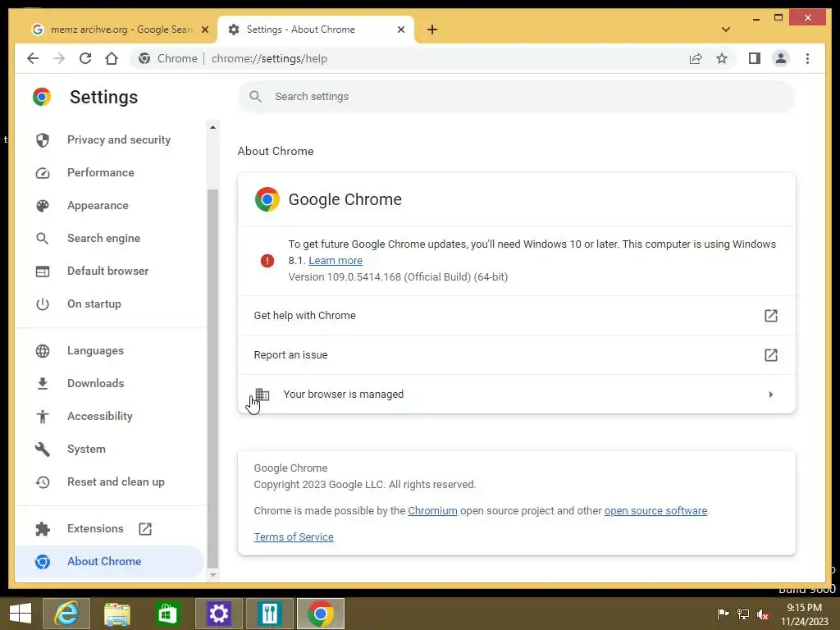Viewport: 840px width, 630px height.
Task: Open Search engine settings
Action: click(111, 238)
